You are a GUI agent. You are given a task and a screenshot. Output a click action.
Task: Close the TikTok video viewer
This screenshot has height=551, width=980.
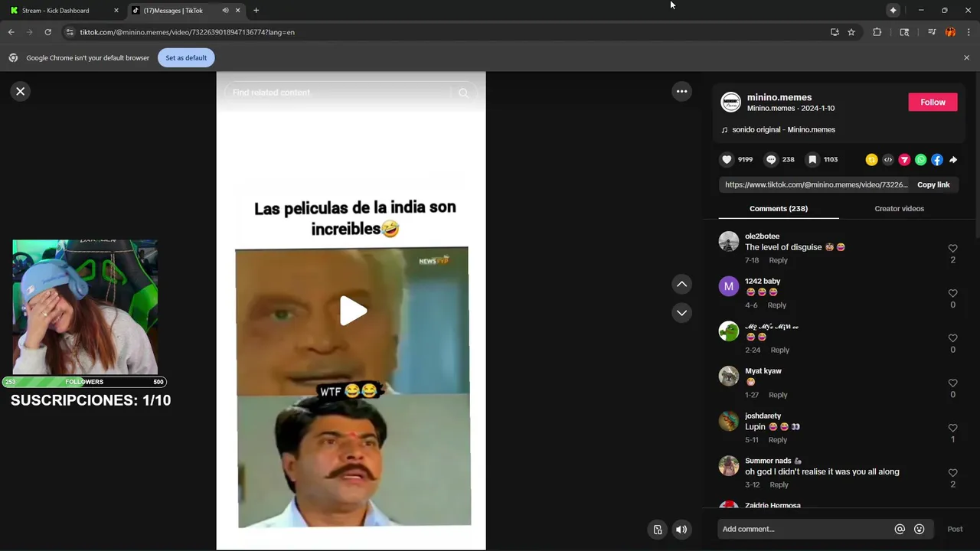point(21,91)
